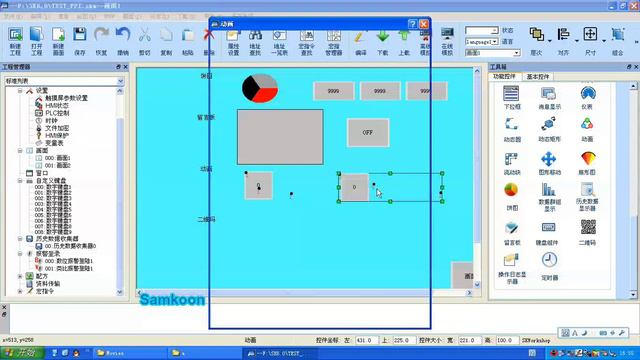Open the project manager list-type dropdown
Viewport: 640px width, 360px height.
(x=120, y=81)
